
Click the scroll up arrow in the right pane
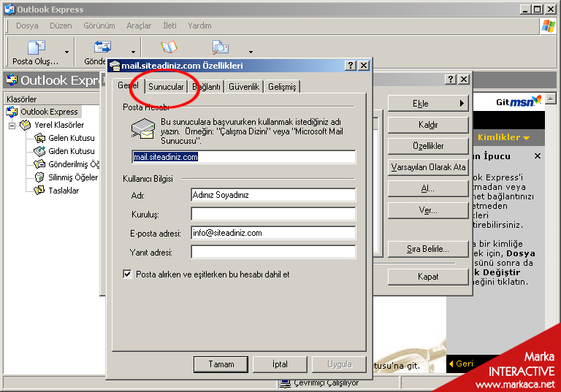(x=551, y=99)
